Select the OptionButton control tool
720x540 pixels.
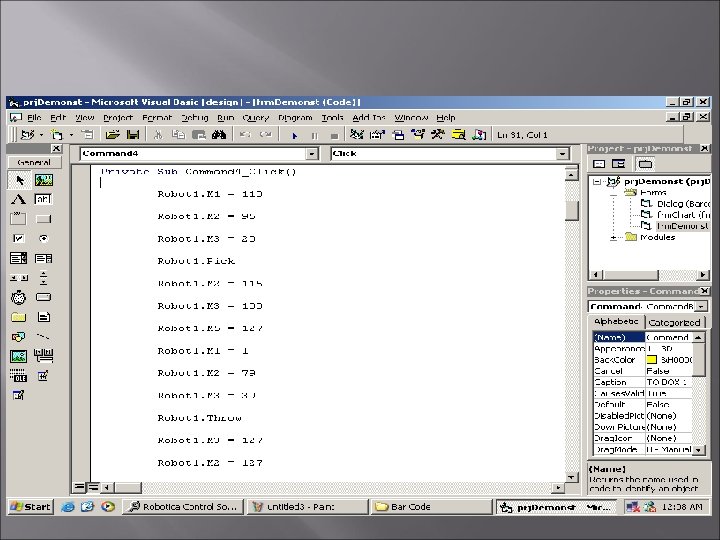click(x=43, y=238)
